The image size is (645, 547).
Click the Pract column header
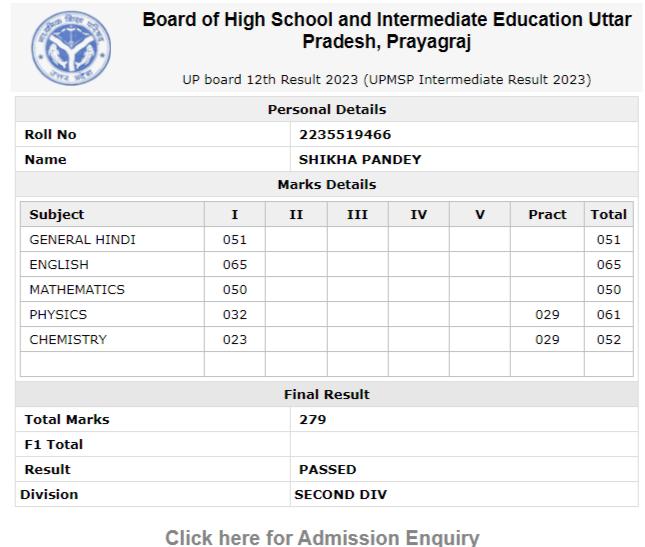[547, 214]
